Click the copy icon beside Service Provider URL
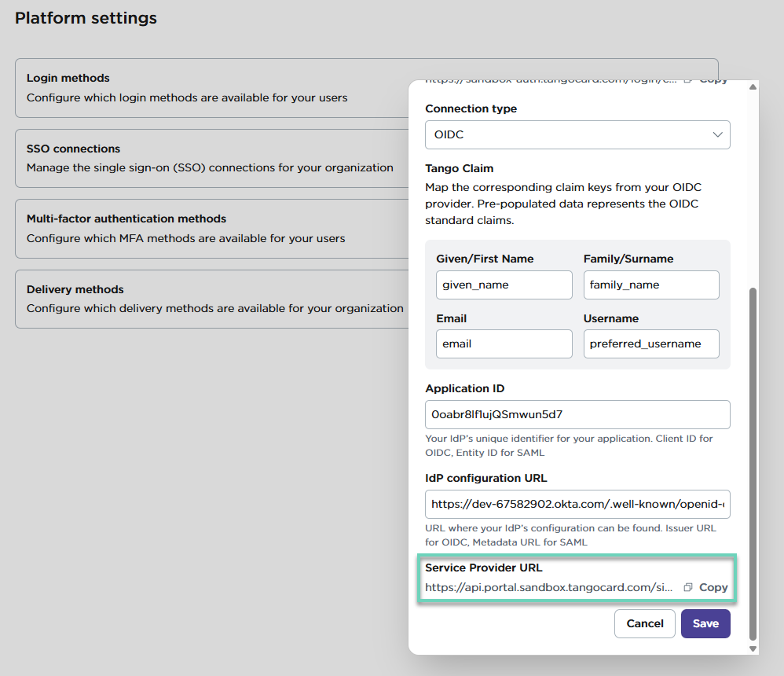The image size is (784, 676). coord(688,587)
